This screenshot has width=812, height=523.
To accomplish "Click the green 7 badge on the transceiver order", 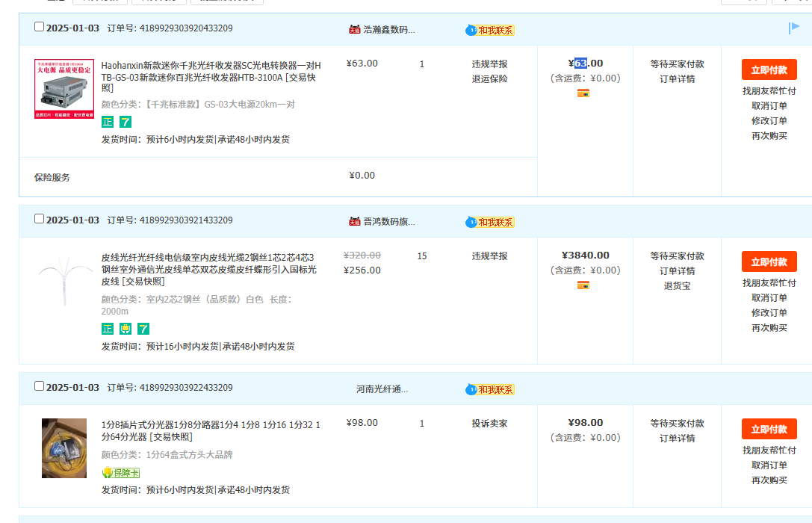I will click(125, 122).
